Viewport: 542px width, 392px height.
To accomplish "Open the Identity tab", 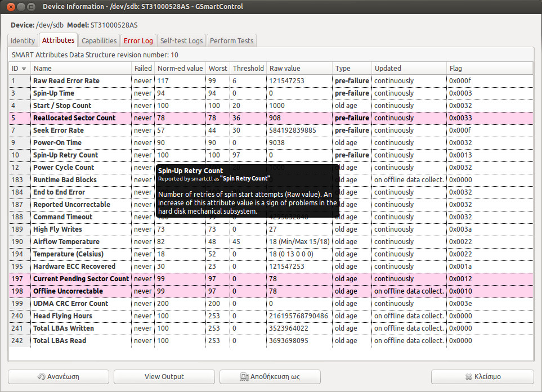I will click(23, 40).
